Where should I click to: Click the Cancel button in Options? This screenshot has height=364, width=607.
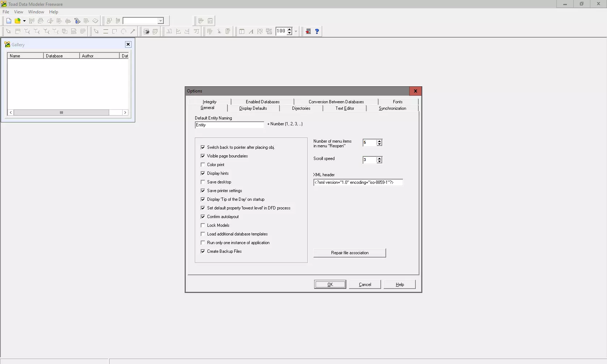tap(365, 285)
